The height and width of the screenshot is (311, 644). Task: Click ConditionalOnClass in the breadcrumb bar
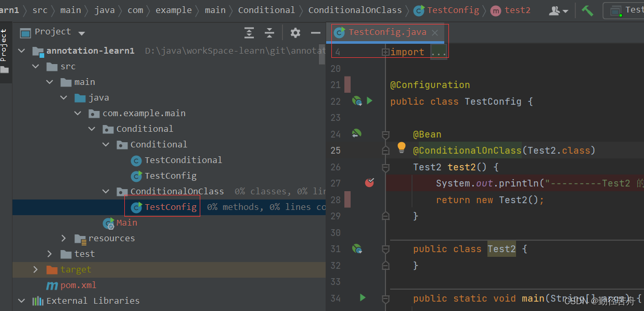[x=355, y=9]
